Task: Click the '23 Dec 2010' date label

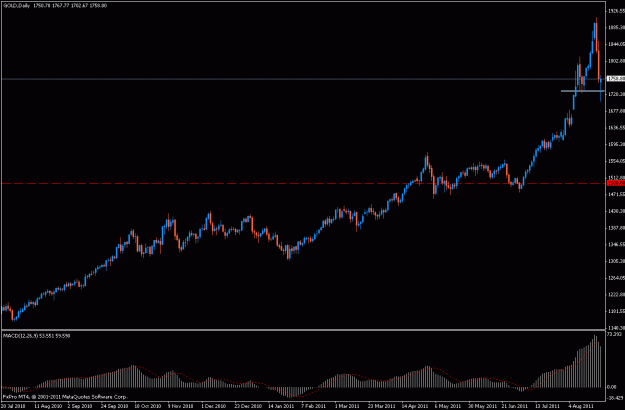Action: (x=248, y=406)
